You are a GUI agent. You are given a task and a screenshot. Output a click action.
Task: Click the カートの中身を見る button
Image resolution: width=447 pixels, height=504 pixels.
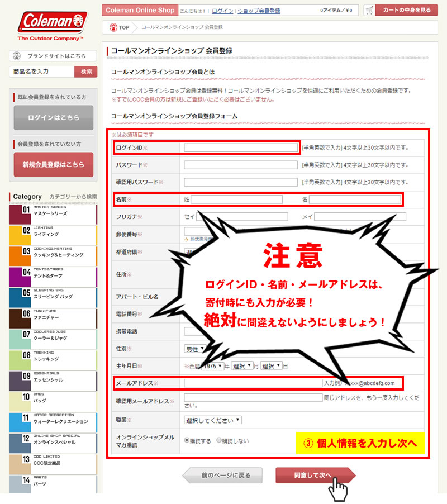point(407,10)
